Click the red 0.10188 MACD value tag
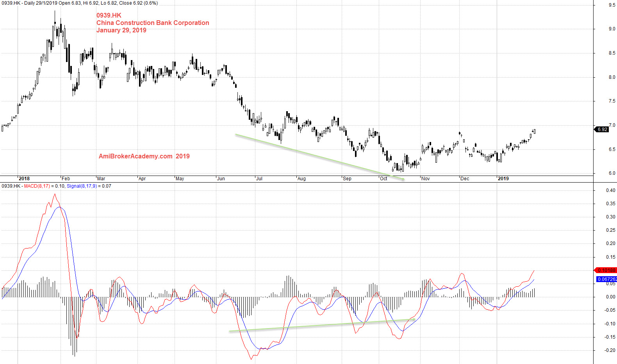This screenshot has width=617, height=364. [x=606, y=270]
